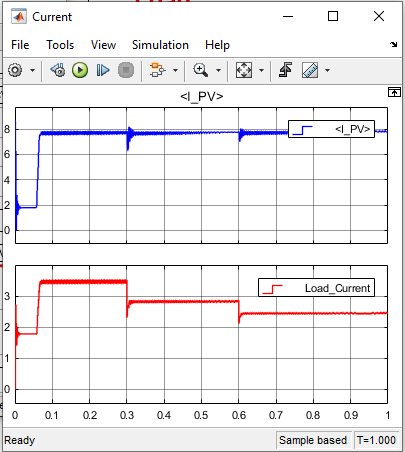Screen dimensions: 405x452
Task: Click the T=1.000 status field
Action: pyautogui.click(x=376, y=440)
